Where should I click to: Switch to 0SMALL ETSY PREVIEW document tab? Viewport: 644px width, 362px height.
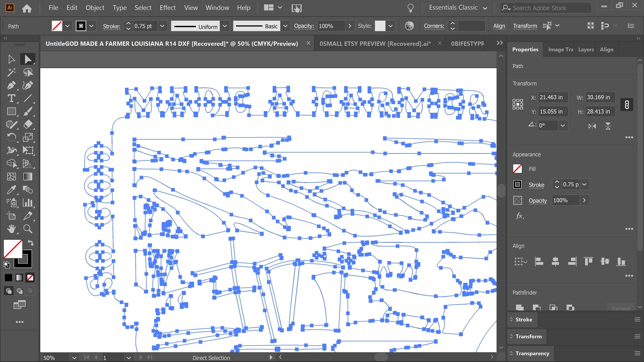[375, 43]
